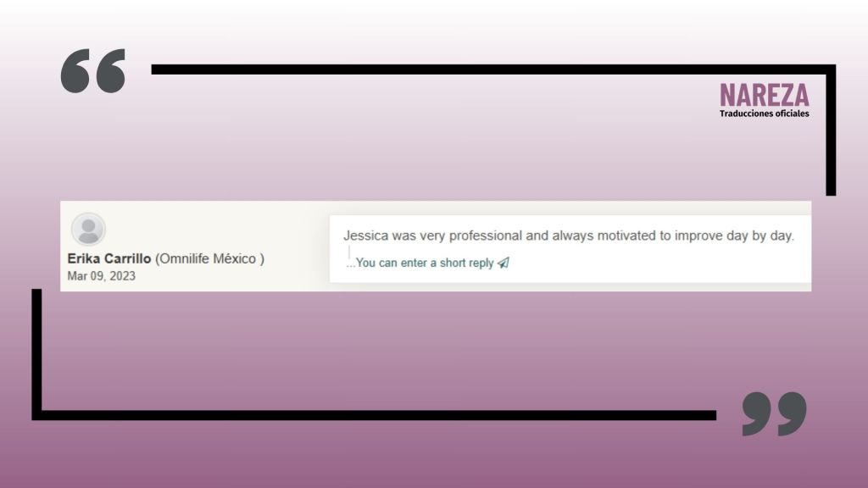Click the text cursor line below the review
The height and width of the screenshot is (488, 868).
click(349, 252)
